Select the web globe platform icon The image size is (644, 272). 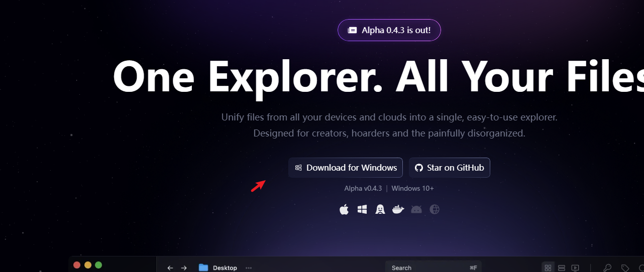435,209
